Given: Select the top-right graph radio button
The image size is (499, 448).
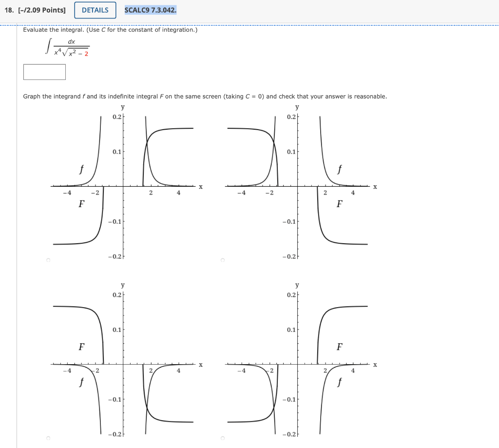Looking at the screenshot, I should point(222,260).
